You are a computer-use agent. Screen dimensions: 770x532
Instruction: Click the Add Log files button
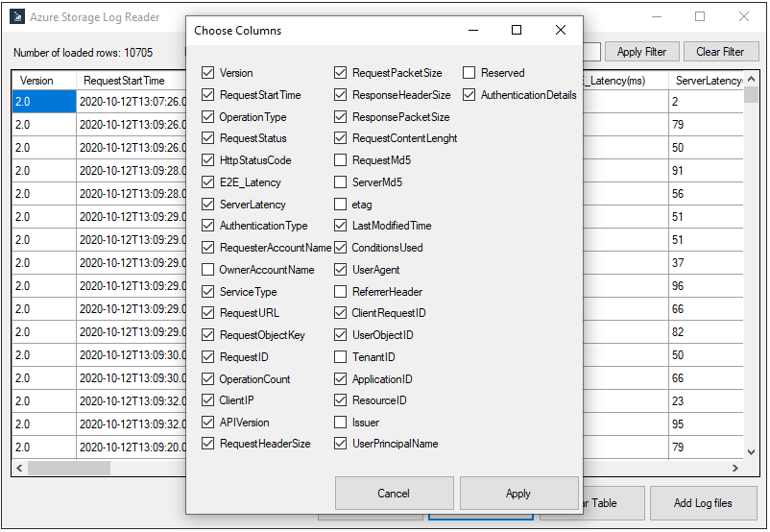click(703, 503)
